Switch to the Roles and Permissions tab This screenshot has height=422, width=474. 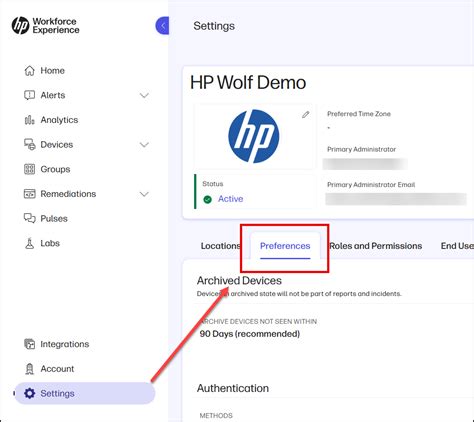pos(376,246)
